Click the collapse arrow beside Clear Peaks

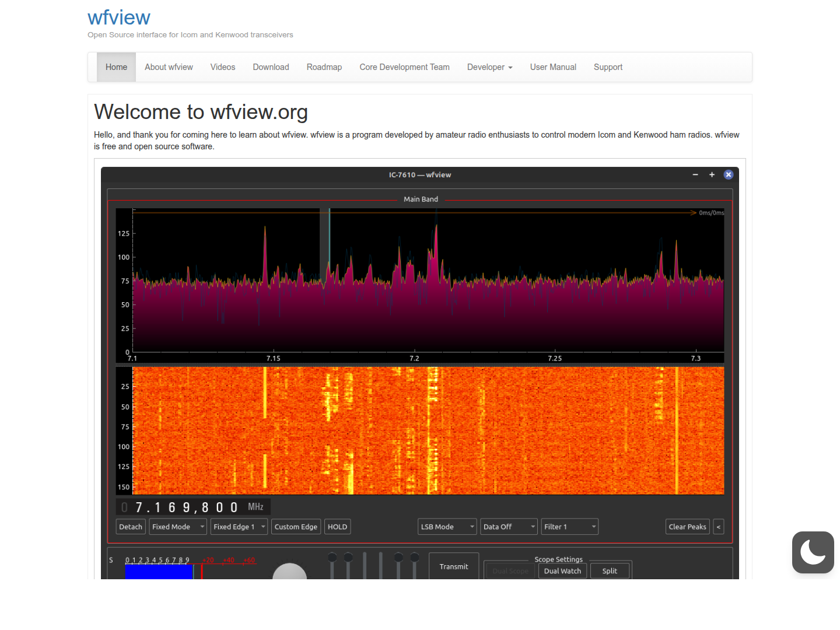(x=719, y=527)
